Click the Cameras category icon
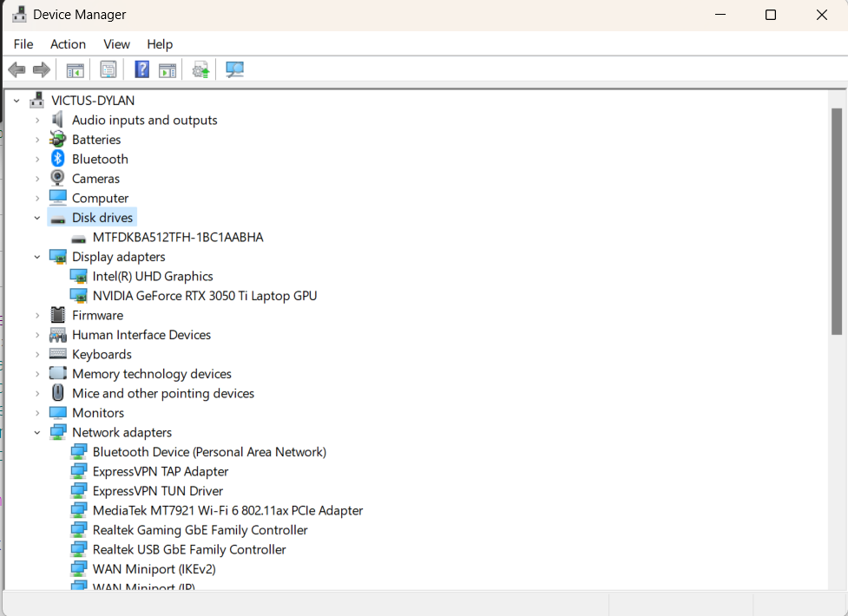The width and height of the screenshot is (848, 616). tap(57, 178)
